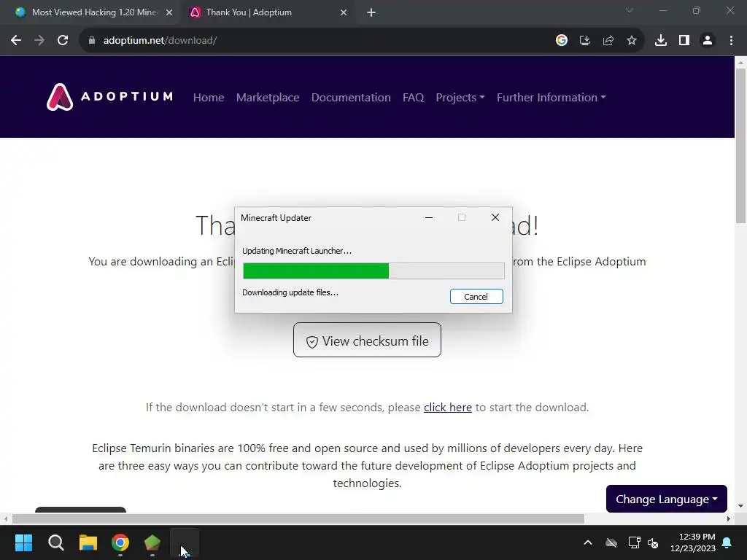
Task: Show hidden system tray icons
Action: coord(588,542)
